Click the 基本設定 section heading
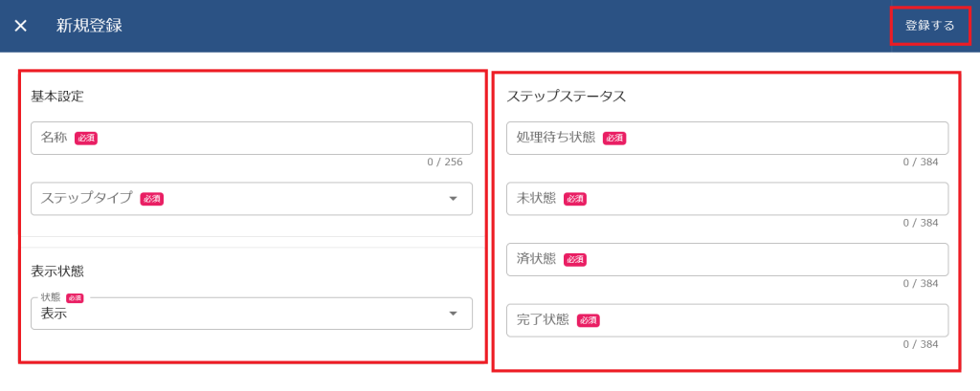This screenshot has width=980, height=391. [x=57, y=96]
